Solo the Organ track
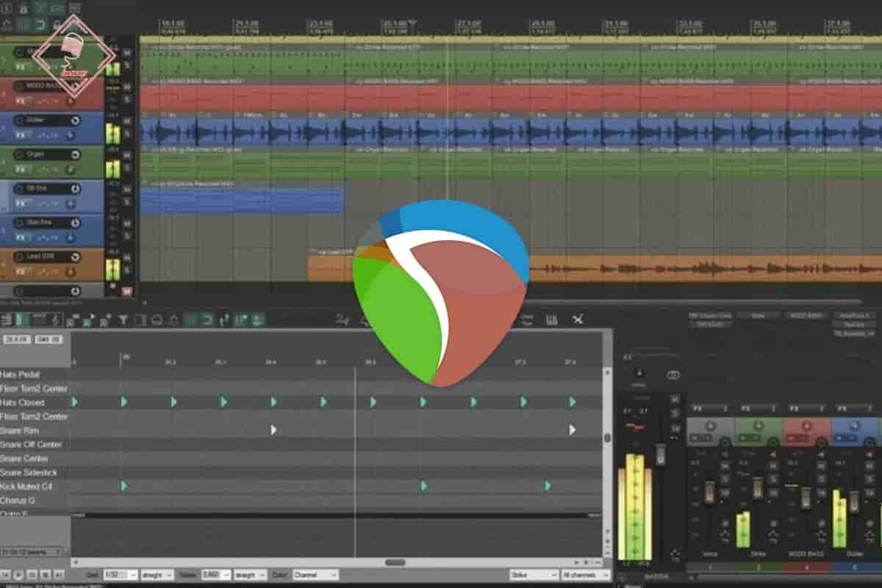882x588 pixels. 126,169
